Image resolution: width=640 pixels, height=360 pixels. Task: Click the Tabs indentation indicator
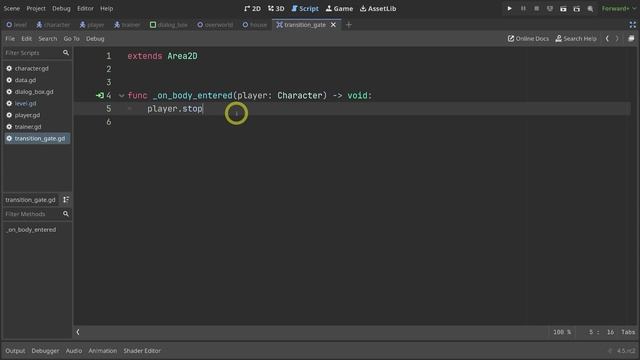tap(628, 332)
